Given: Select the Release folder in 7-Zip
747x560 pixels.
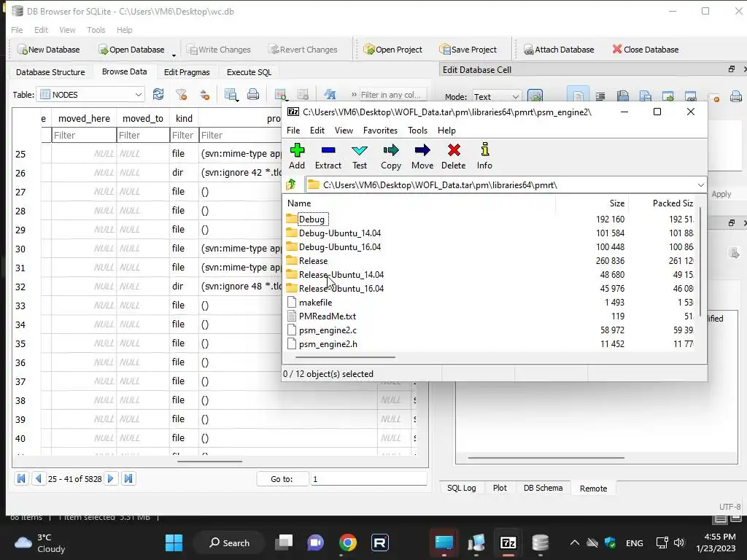Looking at the screenshot, I should (313, 260).
